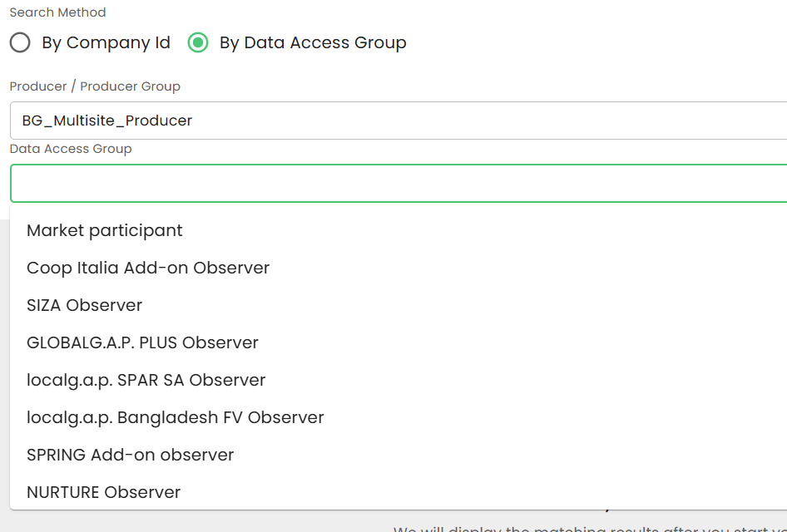
Task: Click the 'Data Access Group' field label
Action: [71, 149]
